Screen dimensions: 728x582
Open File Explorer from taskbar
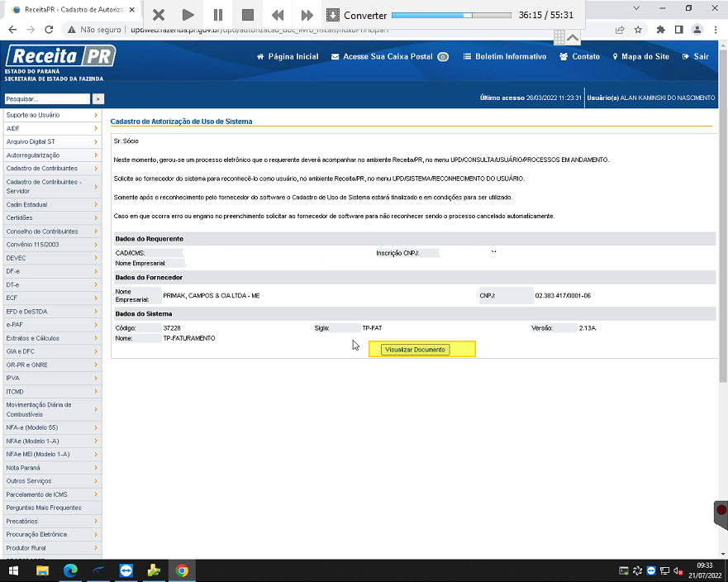(x=42, y=570)
